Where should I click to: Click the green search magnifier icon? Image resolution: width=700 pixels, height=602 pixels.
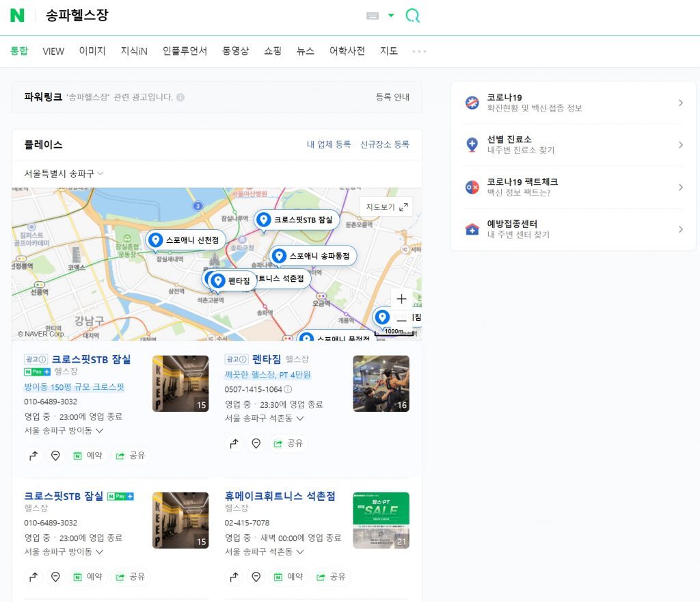412,16
